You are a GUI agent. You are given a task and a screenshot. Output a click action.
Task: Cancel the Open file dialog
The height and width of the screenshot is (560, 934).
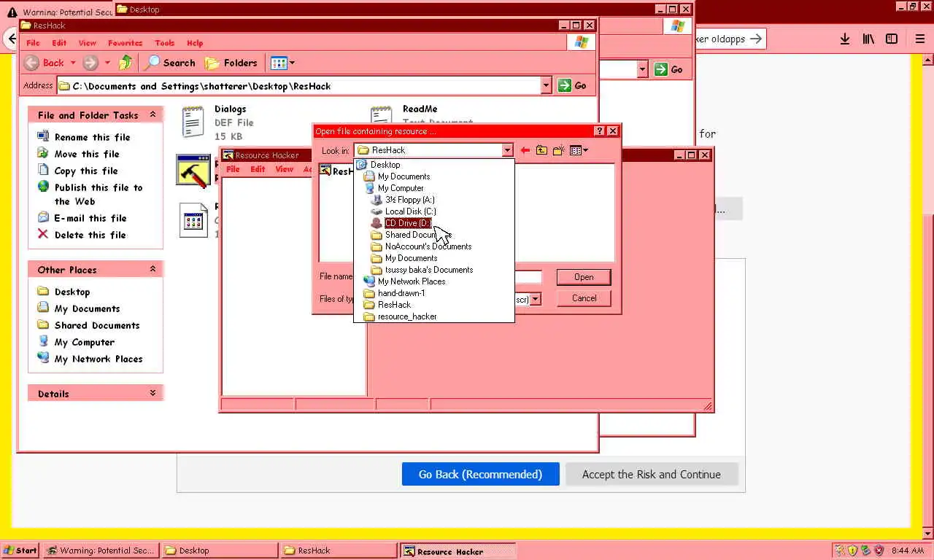[x=584, y=298]
